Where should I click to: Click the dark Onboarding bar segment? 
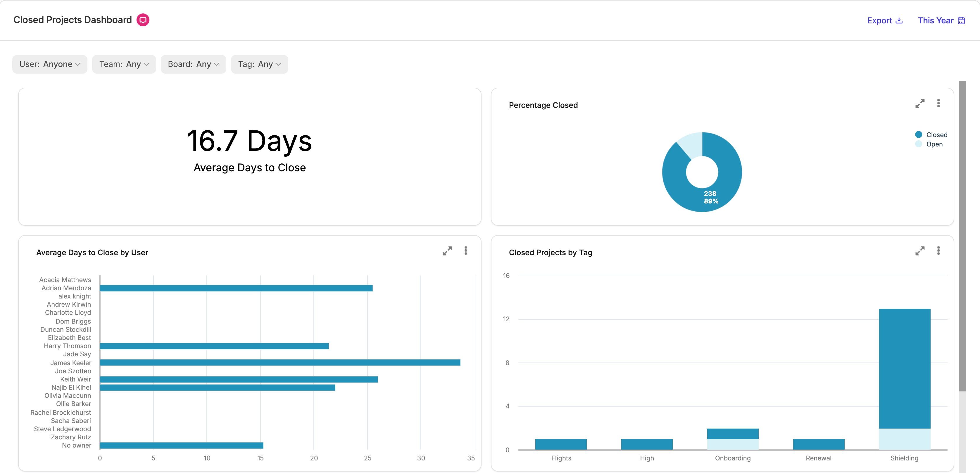(x=733, y=434)
